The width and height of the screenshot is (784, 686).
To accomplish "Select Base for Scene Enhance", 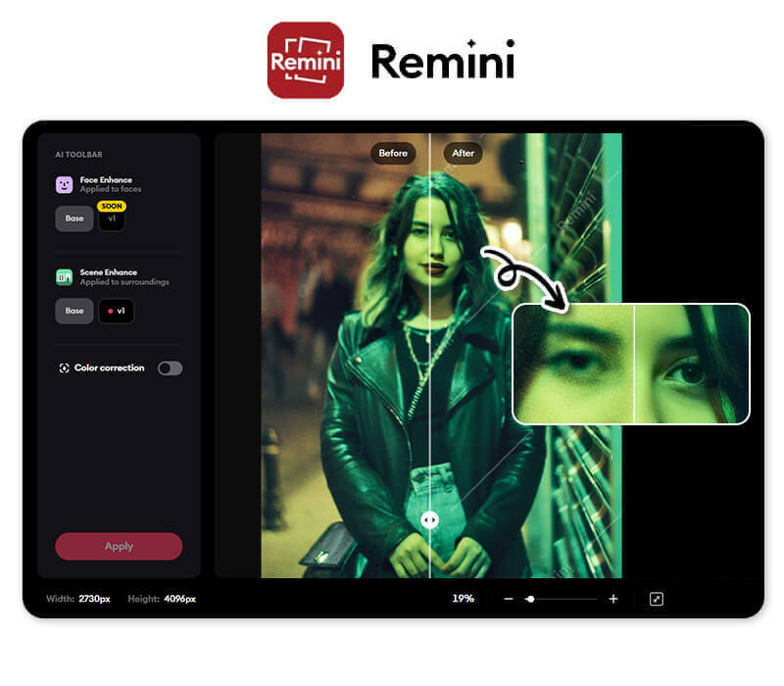I will [x=73, y=311].
